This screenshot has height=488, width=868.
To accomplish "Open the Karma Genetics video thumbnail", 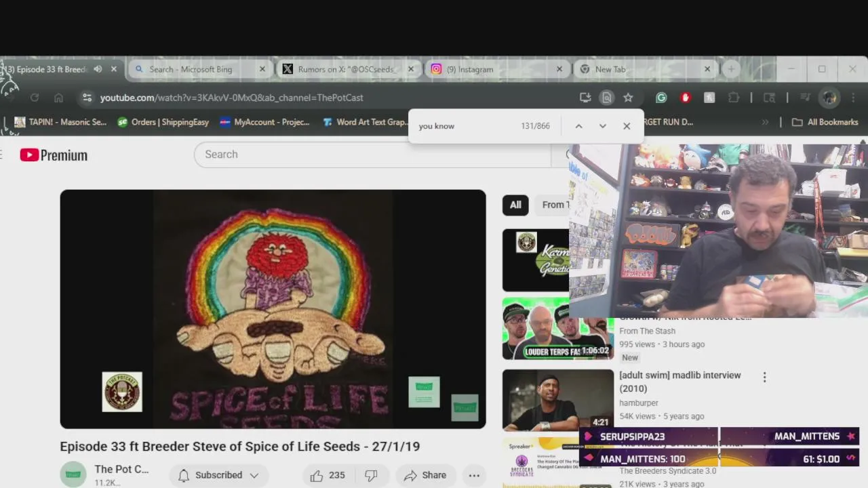I will 536,260.
